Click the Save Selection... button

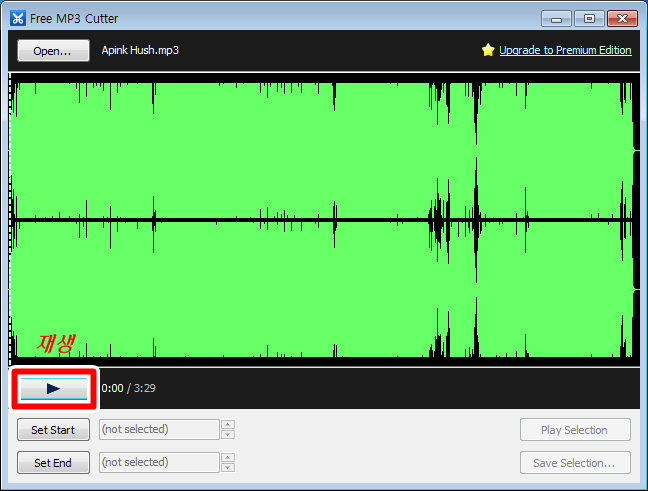[575, 462]
